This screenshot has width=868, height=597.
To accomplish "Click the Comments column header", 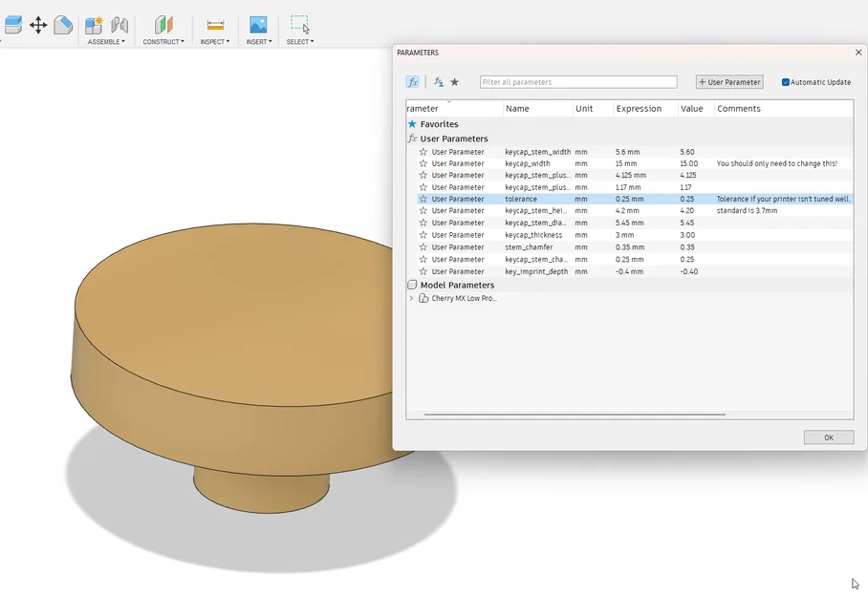I will pyautogui.click(x=784, y=109).
